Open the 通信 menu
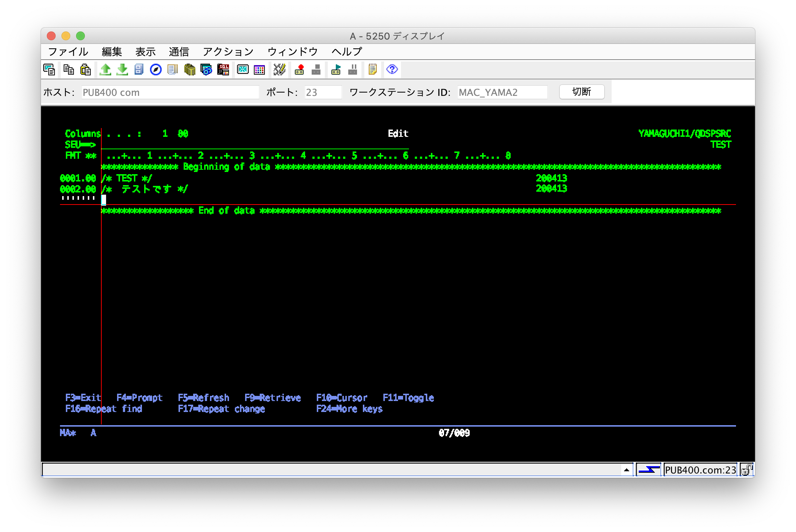796x532 pixels. pos(179,52)
